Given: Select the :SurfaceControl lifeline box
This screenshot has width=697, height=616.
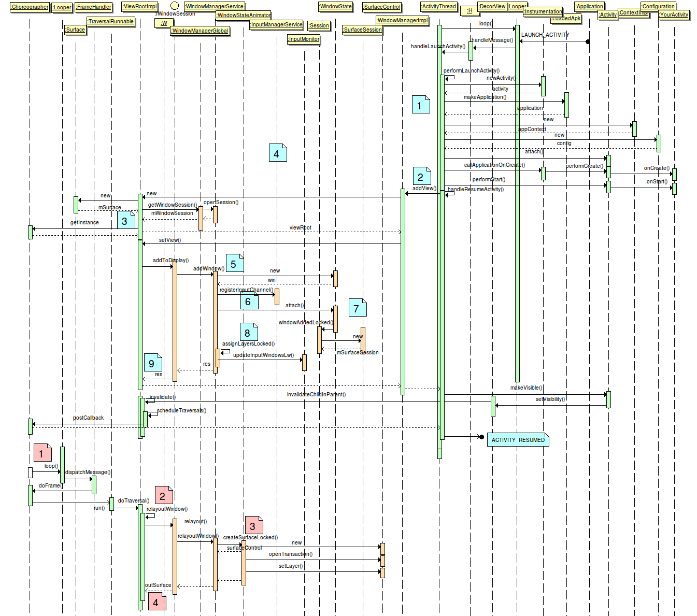Looking at the screenshot, I should coord(382,7).
